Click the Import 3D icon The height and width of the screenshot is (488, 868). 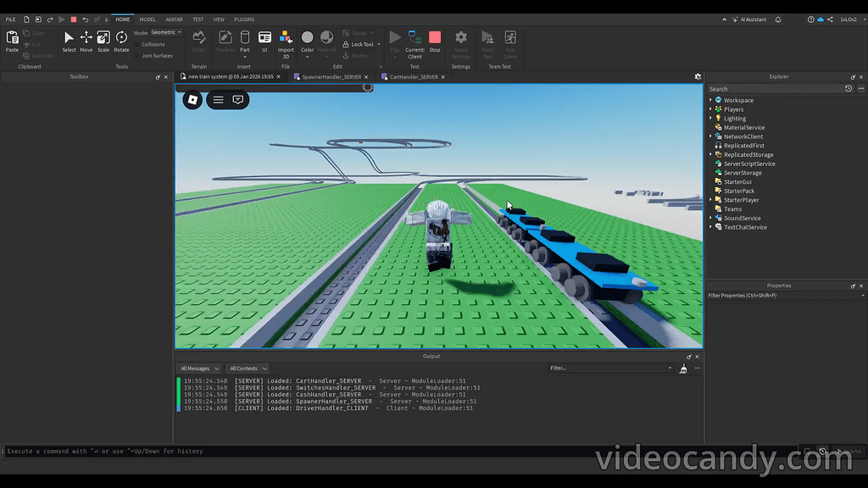point(286,37)
